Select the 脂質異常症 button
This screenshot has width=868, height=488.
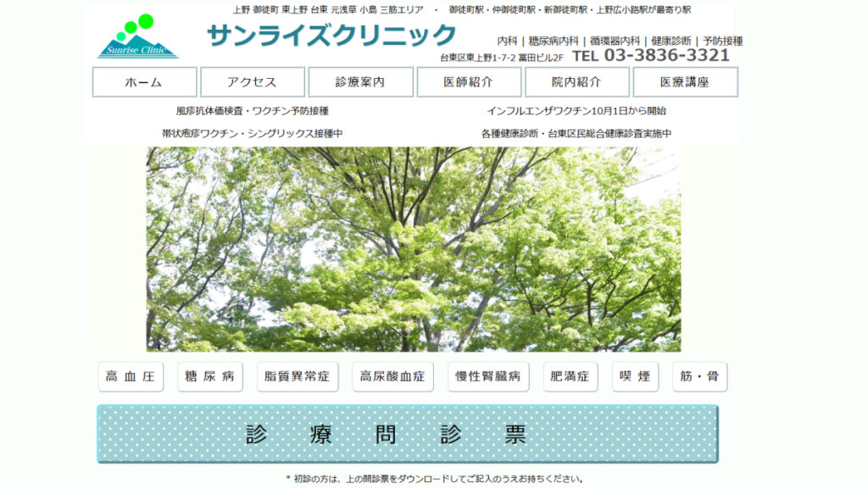point(297,377)
